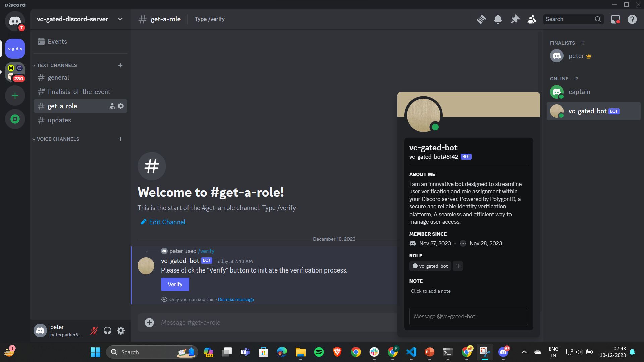Click vc-gated-bot author name in message

pos(180,261)
